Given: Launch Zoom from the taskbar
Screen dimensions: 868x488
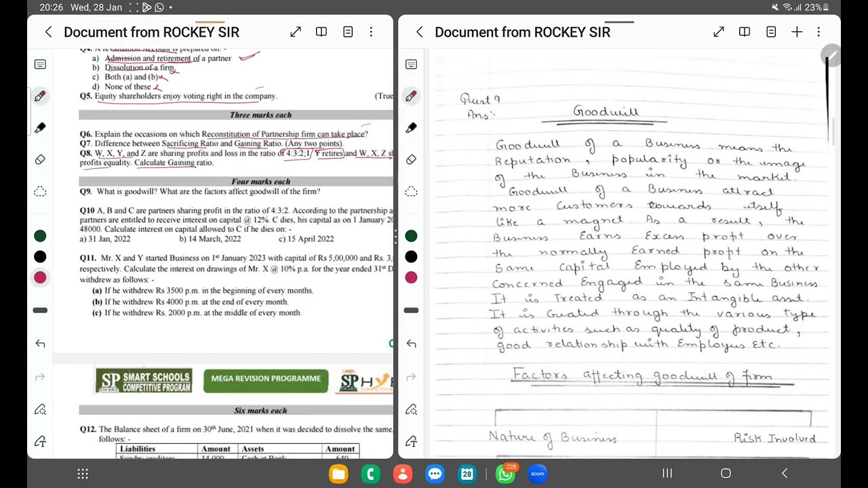Looking at the screenshot, I should click(x=538, y=474).
